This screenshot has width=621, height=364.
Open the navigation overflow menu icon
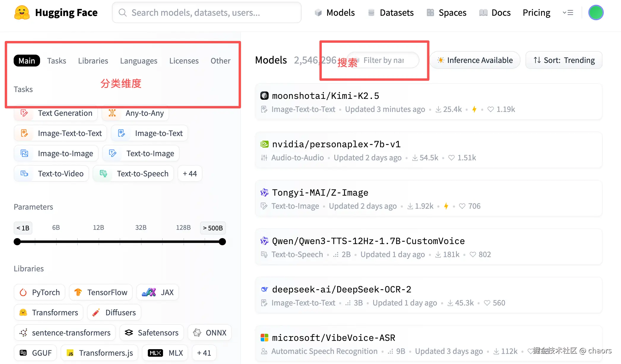click(568, 13)
